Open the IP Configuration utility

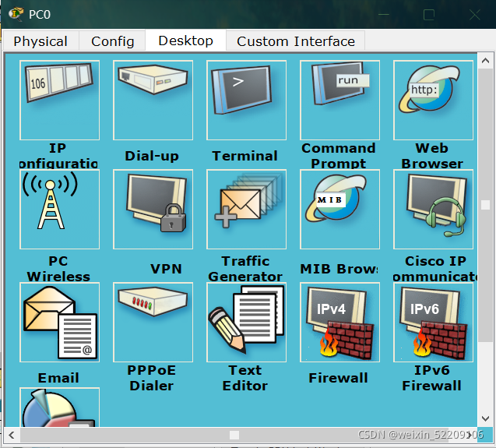(x=59, y=100)
